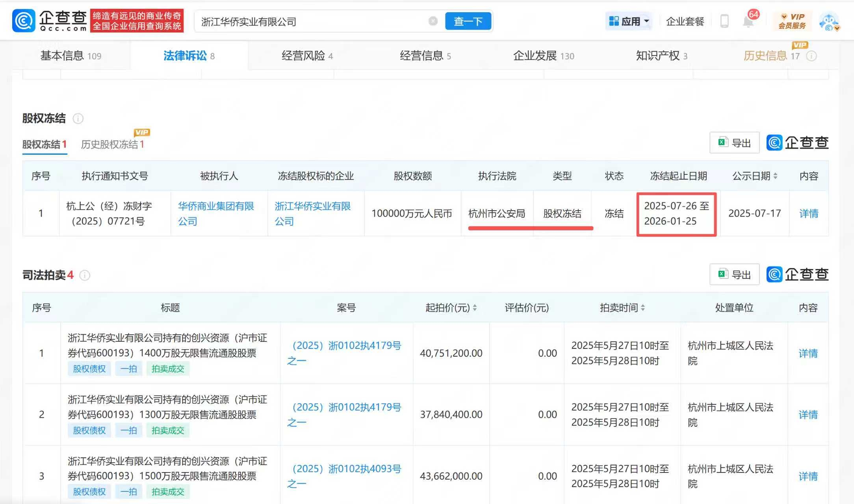Open the user avatar profile icon

(829, 22)
